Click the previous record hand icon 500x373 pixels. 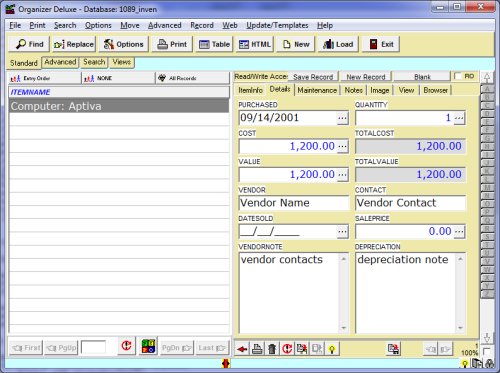click(x=430, y=349)
